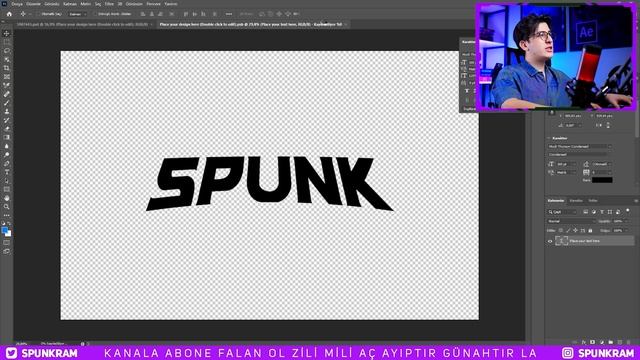Toggle prevent artboard auto-nesting lock icon
Viewport: 640px width, 360px height.
tap(583, 231)
